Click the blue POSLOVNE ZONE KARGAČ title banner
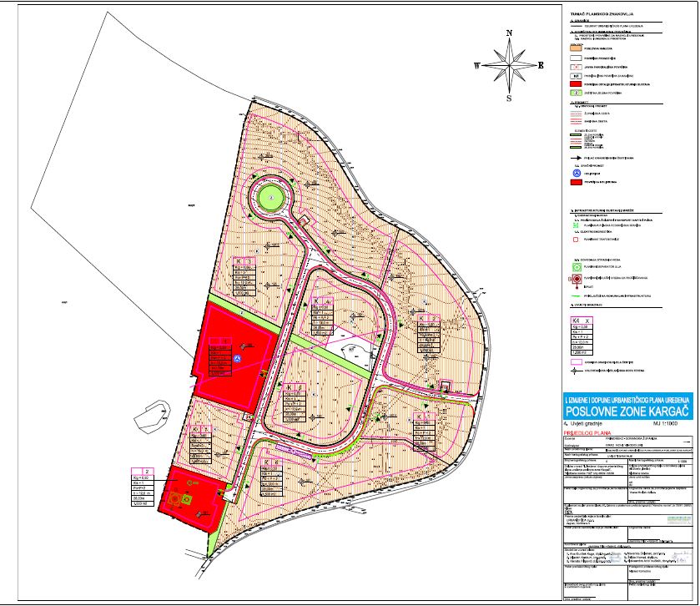This screenshot has height=606, width=700. pos(627,410)
